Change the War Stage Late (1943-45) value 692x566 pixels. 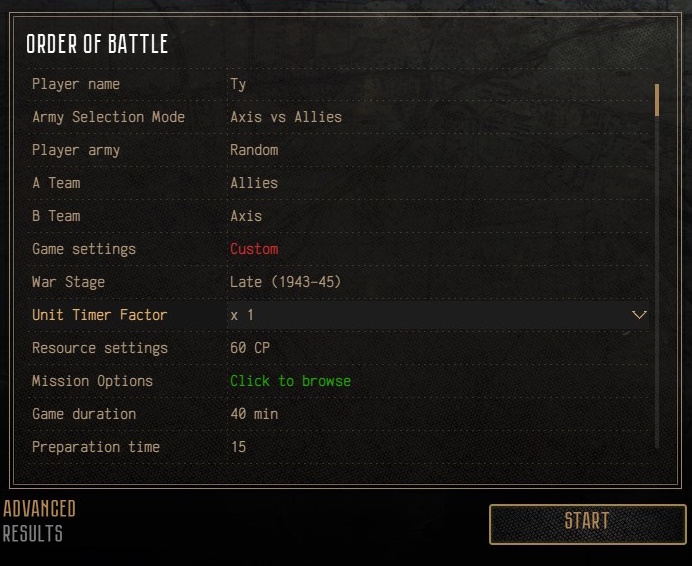(x=286, y=282)
